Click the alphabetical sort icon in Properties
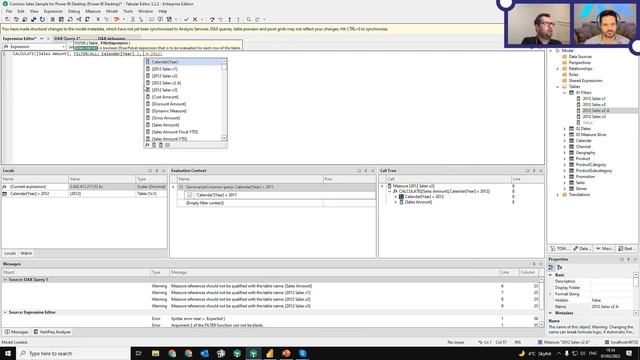 tap(560, 267)
